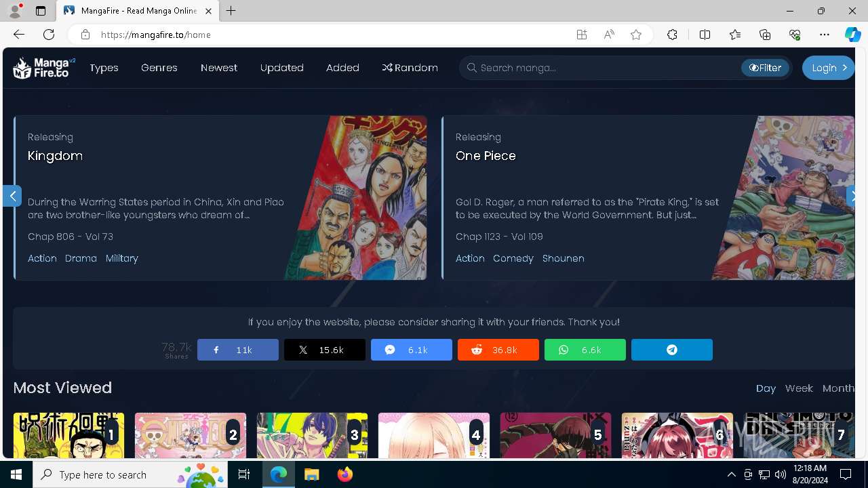The height and width of the screenshot is (488, 868).
Task: Select the Shounen genre tag
Action: pos(564,258)
